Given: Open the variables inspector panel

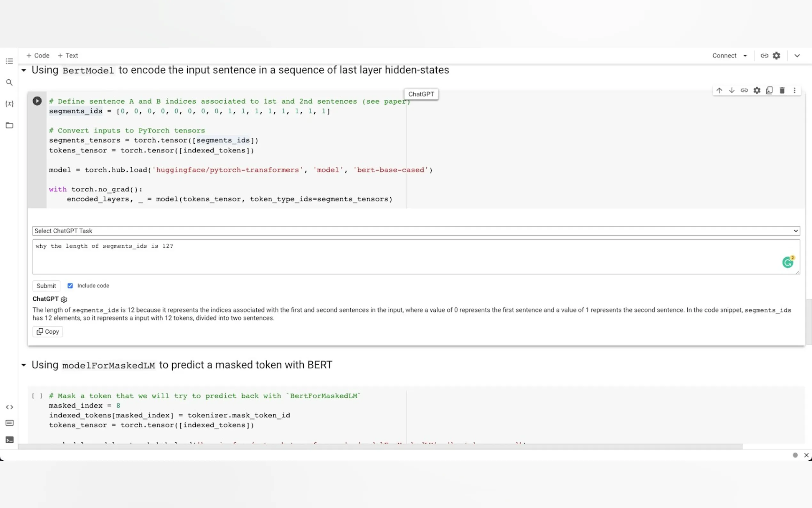Looking at the screenshot, I should [9, 104].
